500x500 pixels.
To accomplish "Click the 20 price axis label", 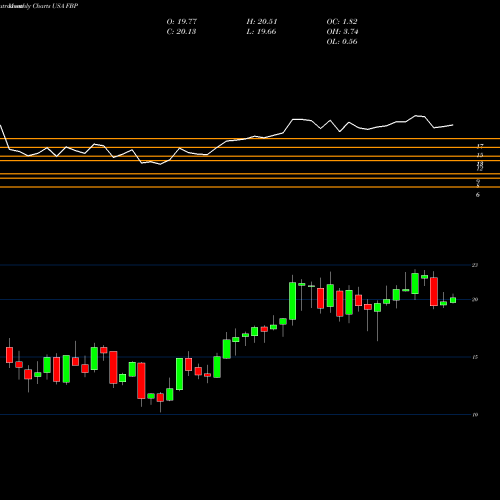I will click(475, 300).
